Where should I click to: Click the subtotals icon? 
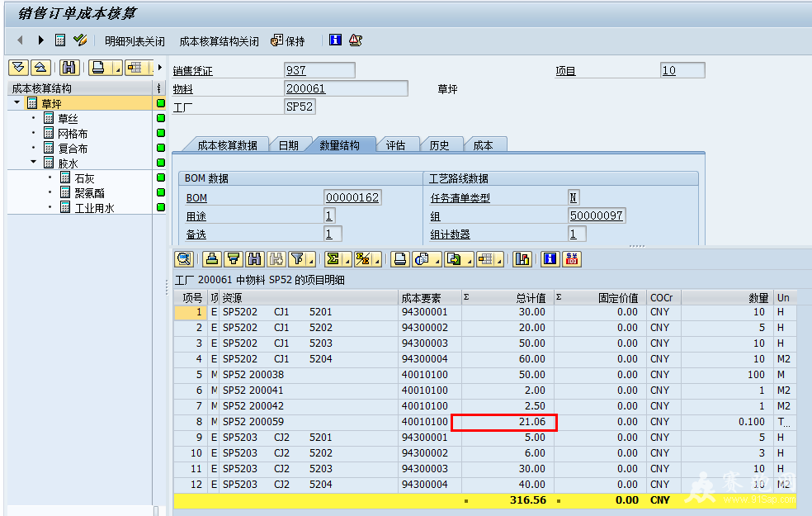(363, 258)
